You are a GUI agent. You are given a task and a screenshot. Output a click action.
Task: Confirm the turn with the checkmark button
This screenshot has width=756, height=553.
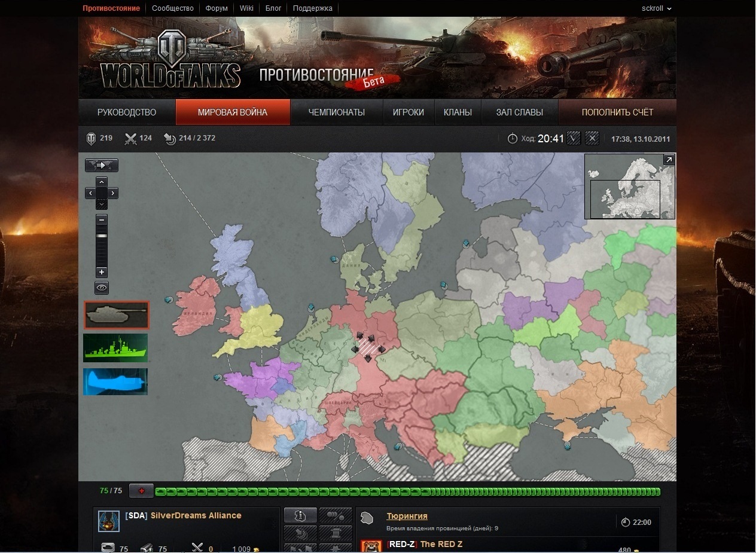pyautogui.click(x=574, y=138)
